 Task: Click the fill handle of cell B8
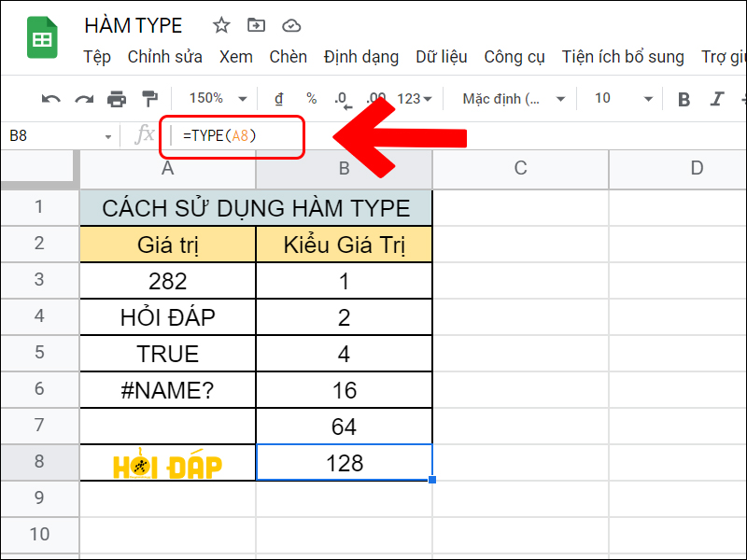(432, 480)
